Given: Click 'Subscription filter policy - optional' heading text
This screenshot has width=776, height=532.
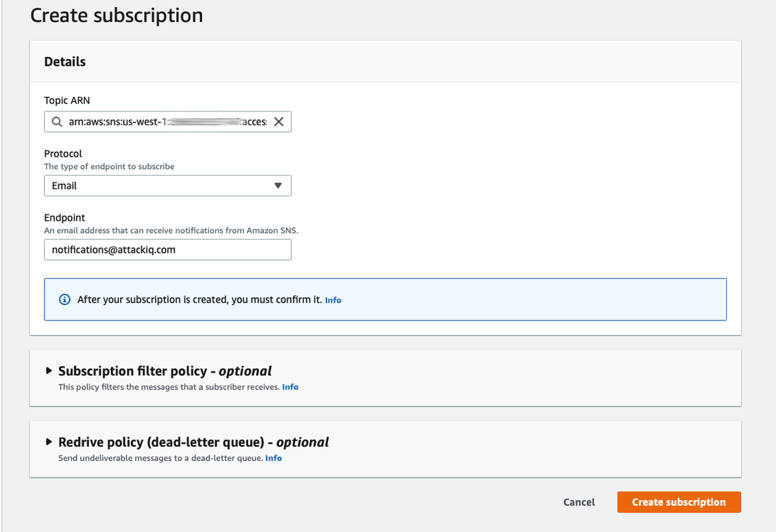Looking at the screenshot, I should click(164, 371).
